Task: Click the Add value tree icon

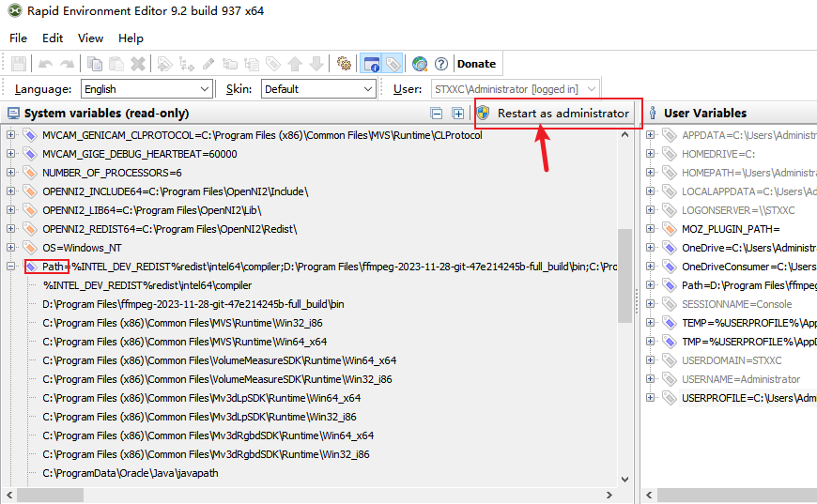Action: [x=187, y=64]
